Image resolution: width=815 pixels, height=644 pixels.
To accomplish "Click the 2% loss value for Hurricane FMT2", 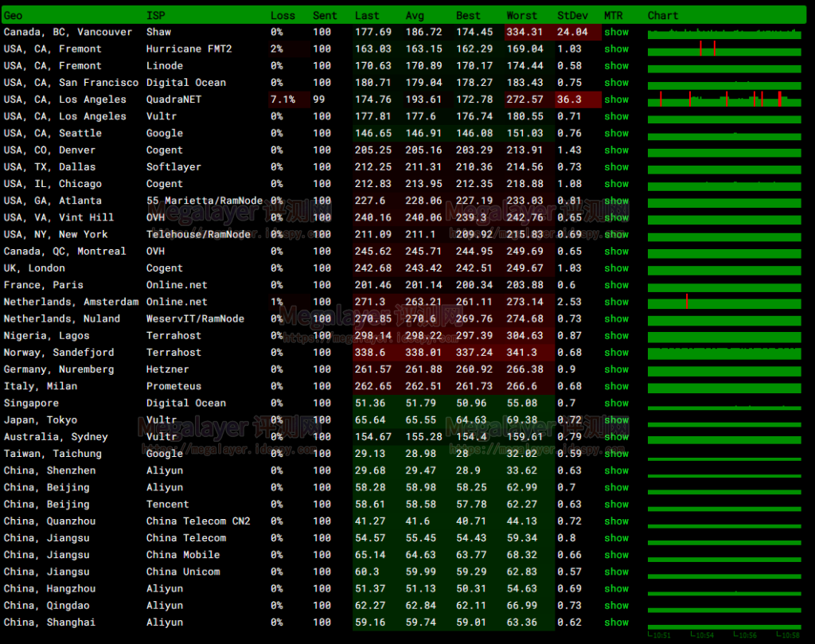I will click(276, 49).
